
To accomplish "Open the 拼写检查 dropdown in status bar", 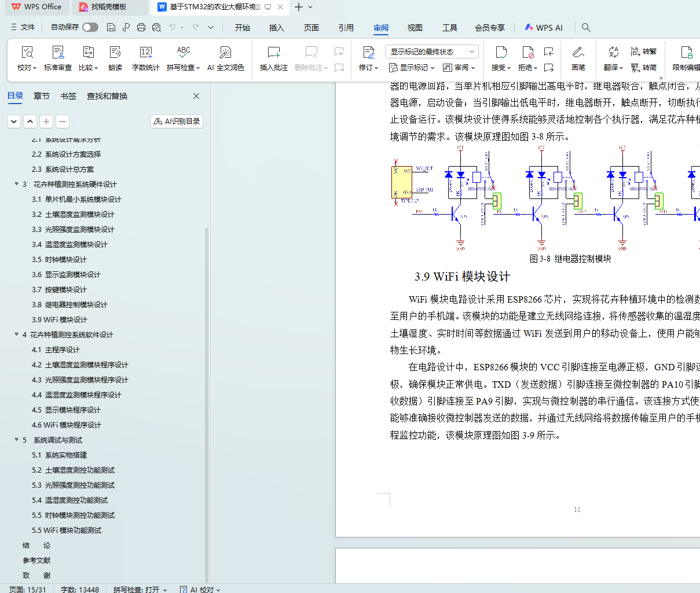I will click(140, 589).
